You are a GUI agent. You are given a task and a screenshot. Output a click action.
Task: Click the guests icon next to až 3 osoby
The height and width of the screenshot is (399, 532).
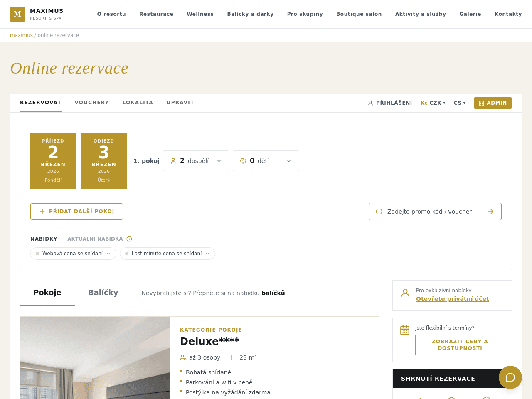183,357
